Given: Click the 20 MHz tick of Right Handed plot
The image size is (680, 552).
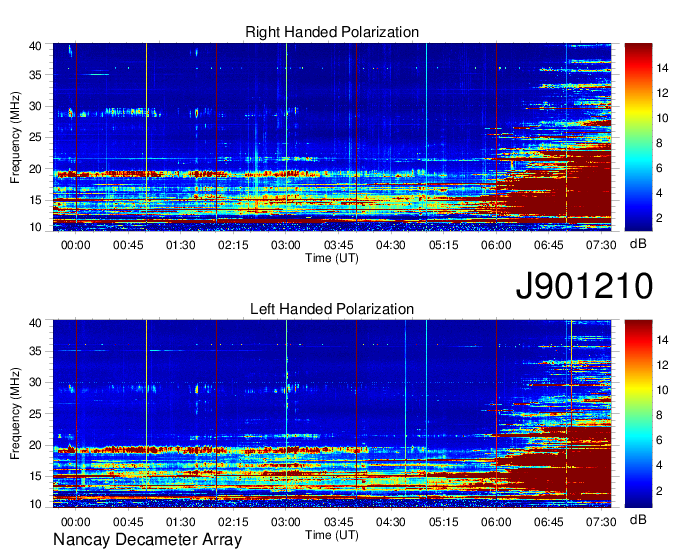Looking at the screenshot, I should pos(35,169).
